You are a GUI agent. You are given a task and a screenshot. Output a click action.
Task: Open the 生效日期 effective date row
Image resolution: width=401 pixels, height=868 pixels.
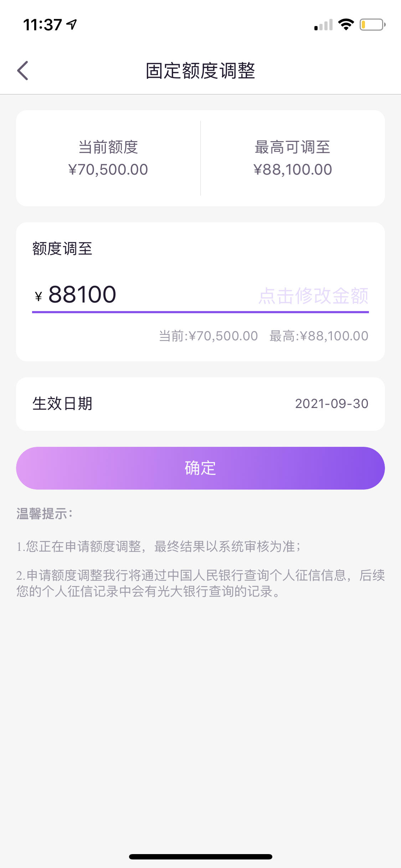(200, 404)
